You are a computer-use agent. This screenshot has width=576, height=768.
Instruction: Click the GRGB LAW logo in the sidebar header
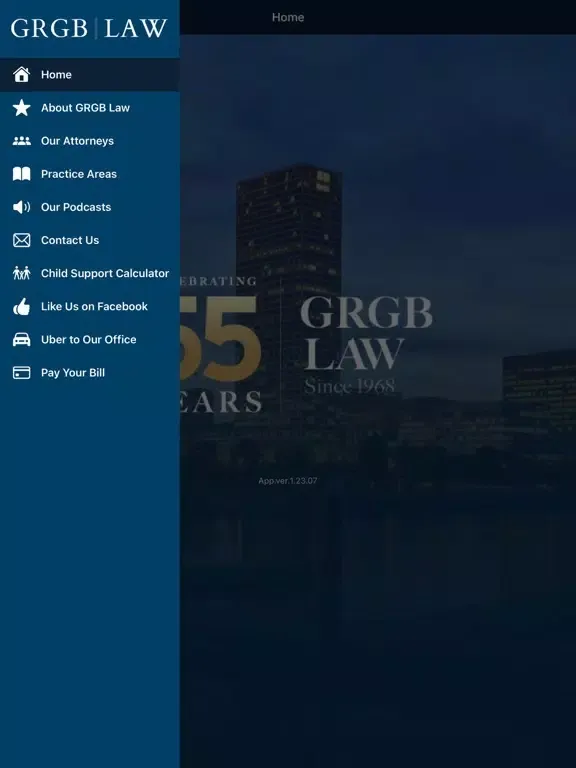tap(89, 28)
